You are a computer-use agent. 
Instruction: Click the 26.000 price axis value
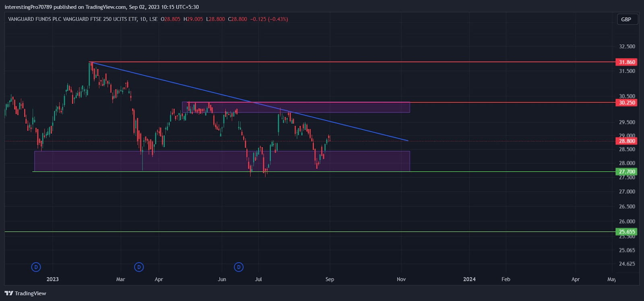[627, 222]
